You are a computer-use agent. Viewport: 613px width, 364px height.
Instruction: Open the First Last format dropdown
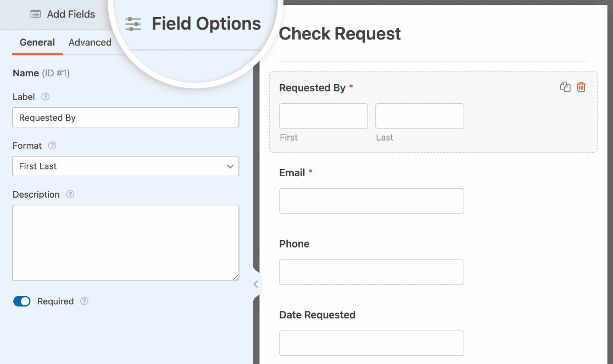125,166
